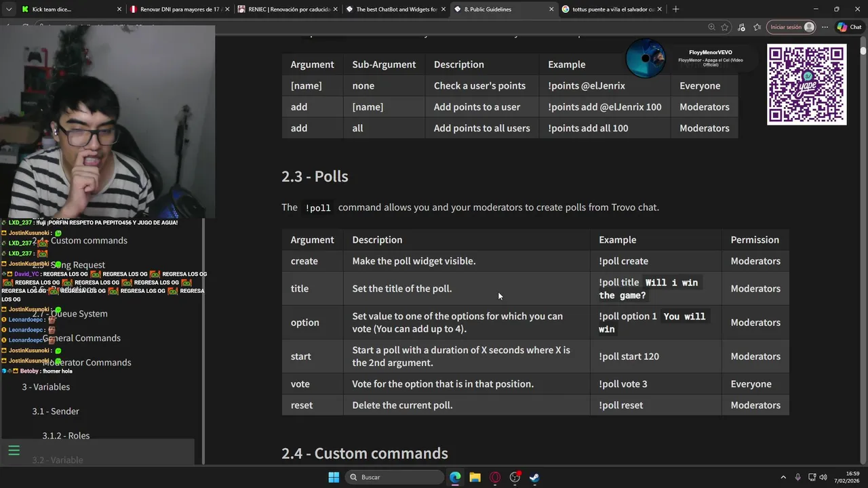Click the !poll inline code
The width and height of the screenshot is (868, 488).
[318, 207]
